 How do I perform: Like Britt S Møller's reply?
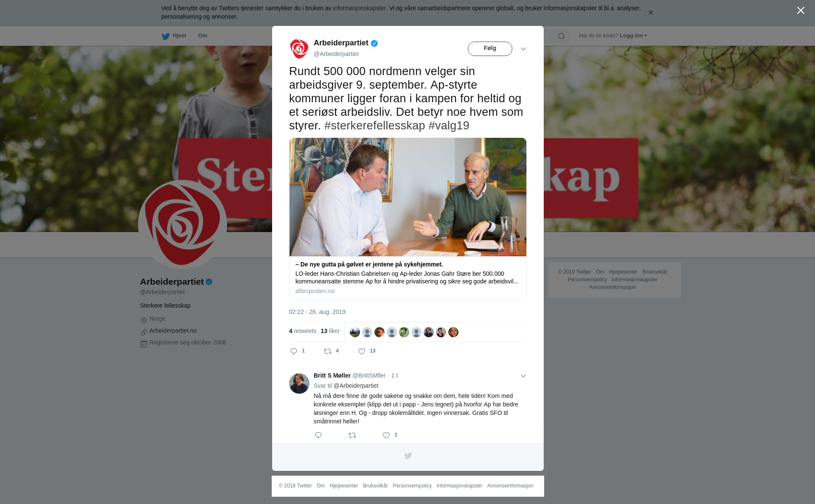(386, 435)
